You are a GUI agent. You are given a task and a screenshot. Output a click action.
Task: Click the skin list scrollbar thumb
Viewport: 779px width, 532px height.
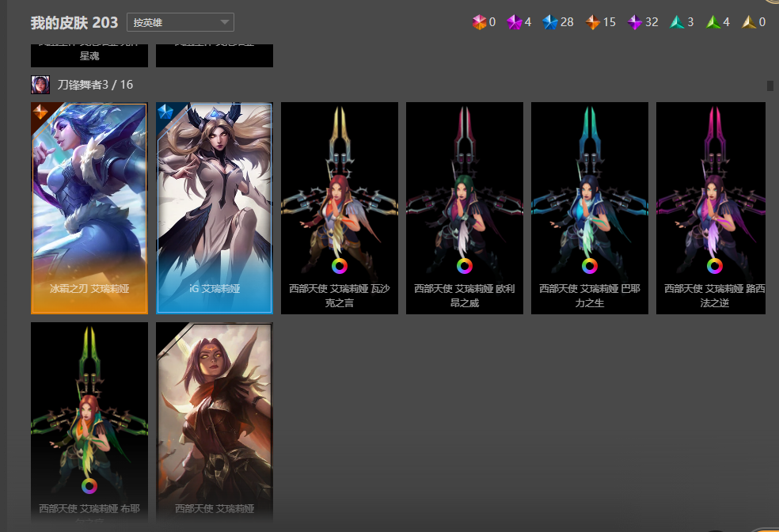point(770,86)
